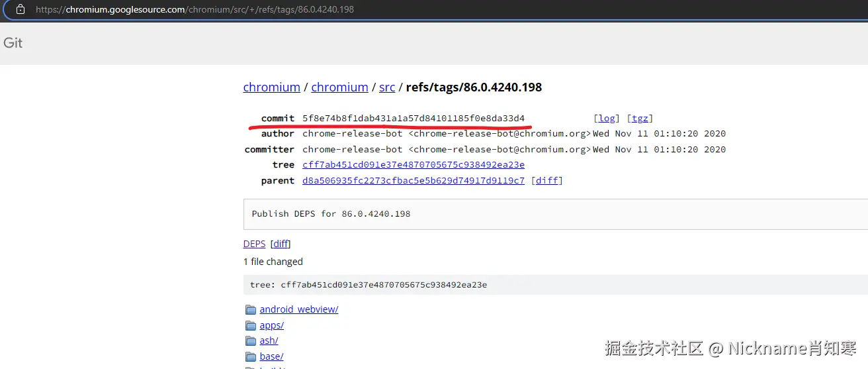This screenshot has height=369, width=868.
Task: Open the ash/ directory
Action: [x=269, y=341]
